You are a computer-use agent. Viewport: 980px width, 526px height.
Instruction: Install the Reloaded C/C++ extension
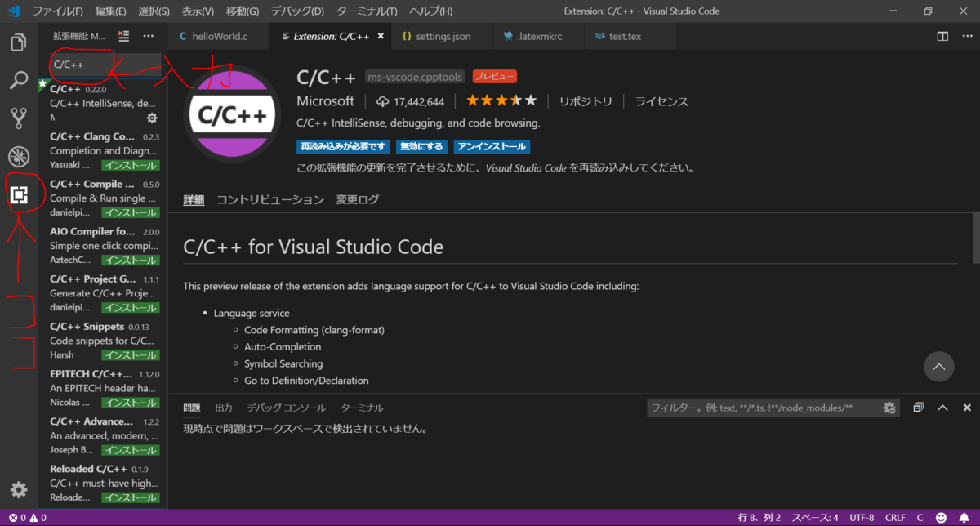(131, 497)
